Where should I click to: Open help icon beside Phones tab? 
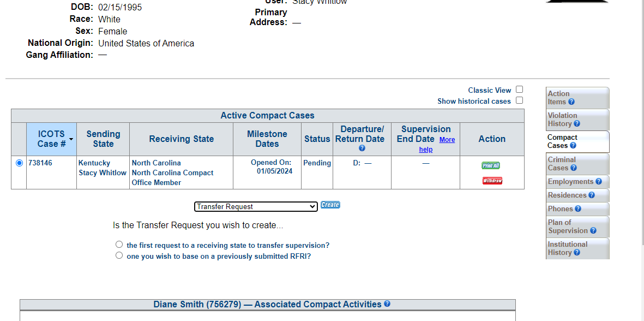coord(578,209)
